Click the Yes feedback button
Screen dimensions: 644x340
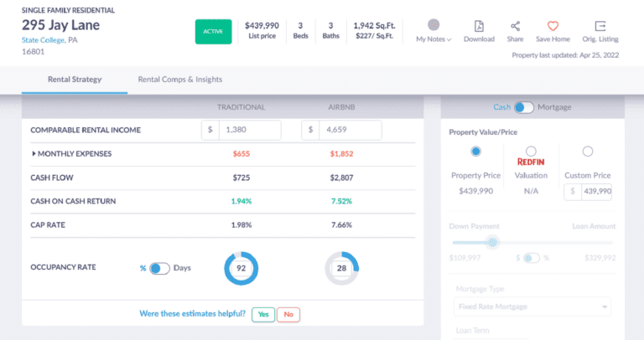click(263, 314)
